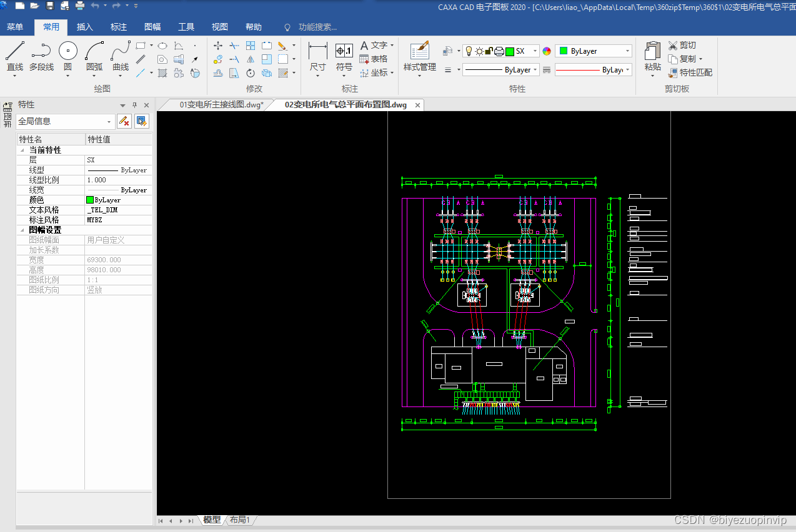This screenshot has height=532, width=796.
Task: Select the mirror tool in 修改 group
Action: pos(251,59)
